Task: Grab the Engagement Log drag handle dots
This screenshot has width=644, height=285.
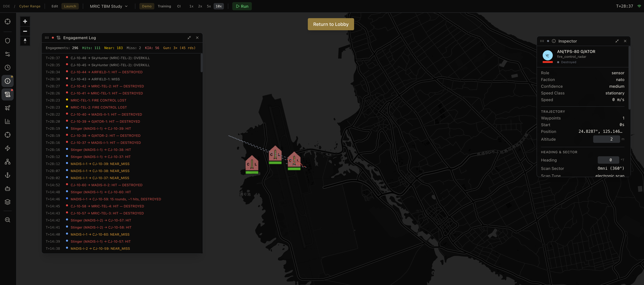Action: pos(47,38)
